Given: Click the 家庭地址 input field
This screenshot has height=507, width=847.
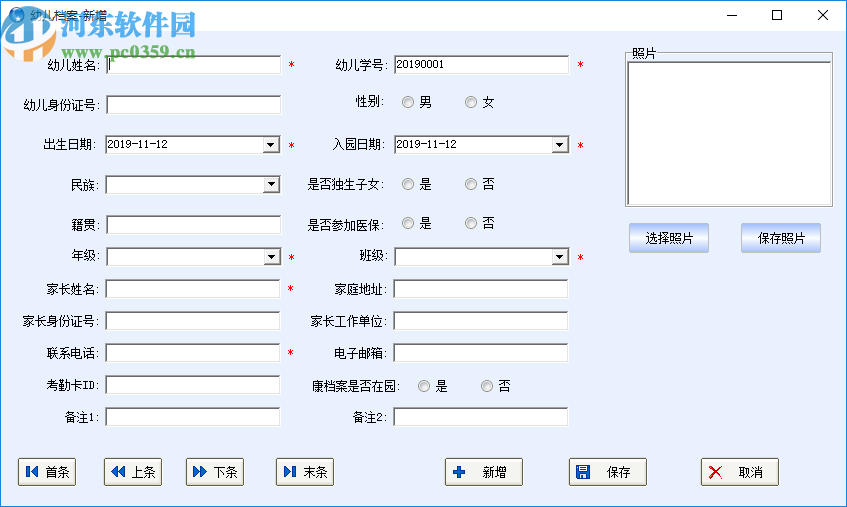Looking at the screenshot, I should (x=481, y=289).
